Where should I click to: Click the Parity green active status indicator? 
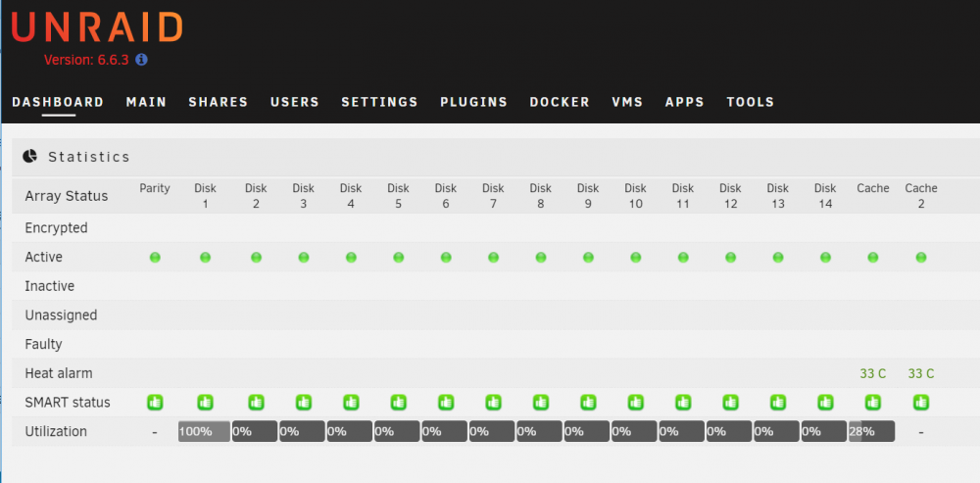pos(155,257)
